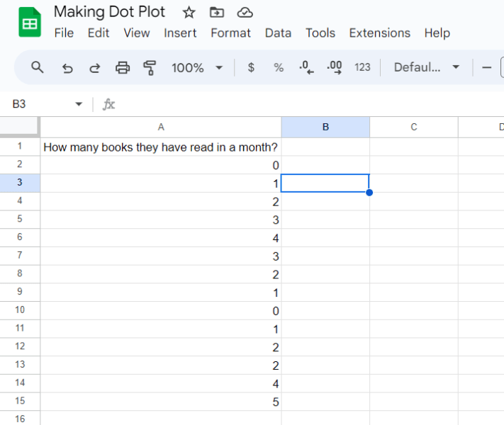Open the search menus magnifier icon
Screen dimensions: 504x425
pos(38,67)
